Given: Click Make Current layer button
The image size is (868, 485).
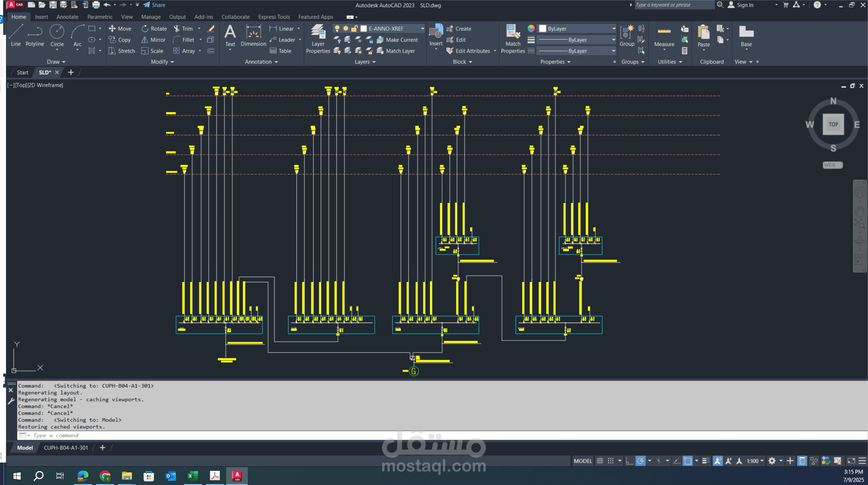Looking at the screenshot, I should (397, 40).
